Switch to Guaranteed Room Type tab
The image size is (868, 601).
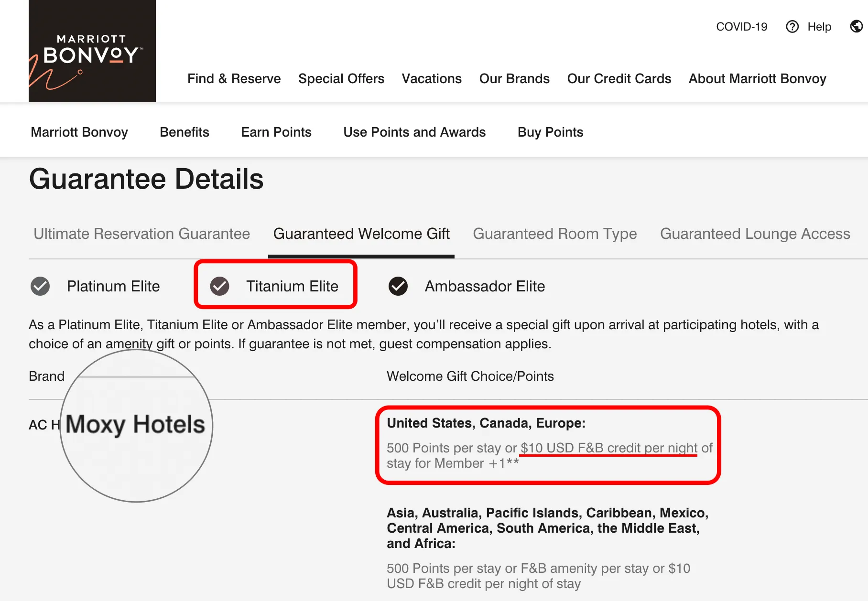tap(555, 234)
